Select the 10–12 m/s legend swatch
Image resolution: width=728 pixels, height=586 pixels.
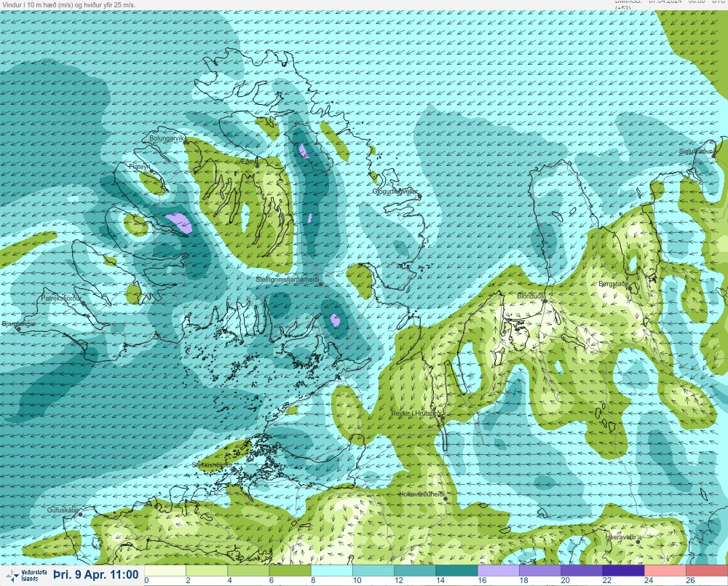pyautogui.click(x=373, y=570)
